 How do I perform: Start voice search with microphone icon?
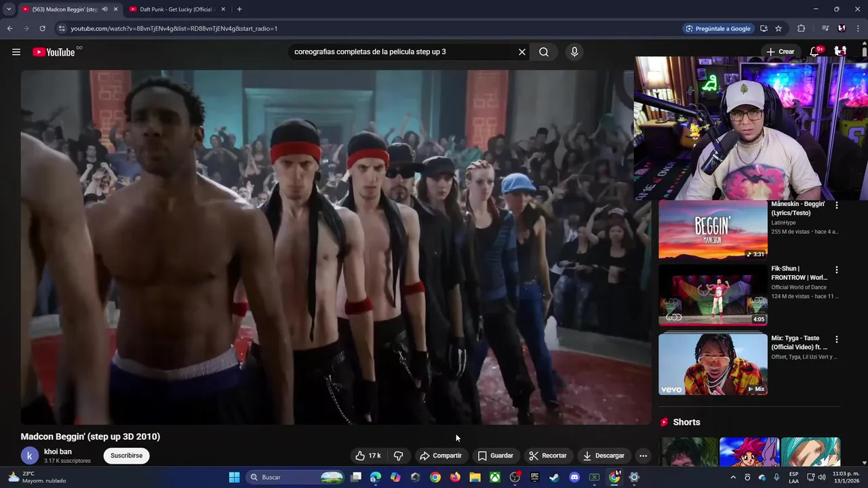coord(574,52)
